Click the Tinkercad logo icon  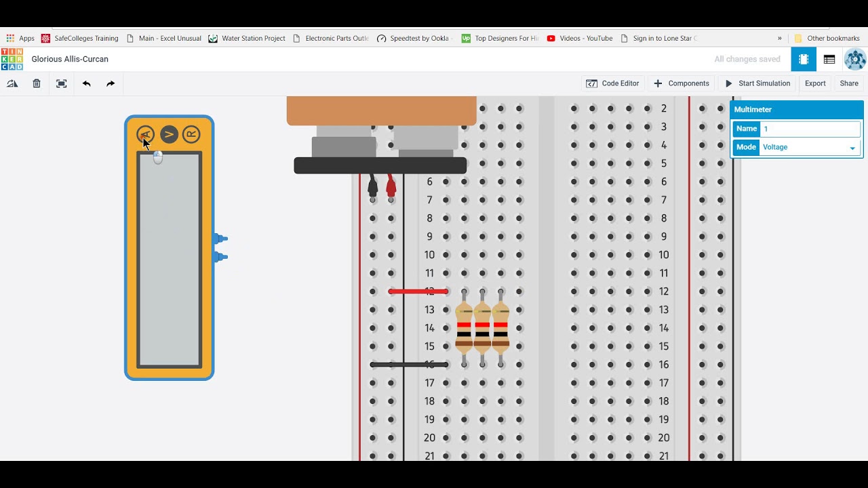12,59
